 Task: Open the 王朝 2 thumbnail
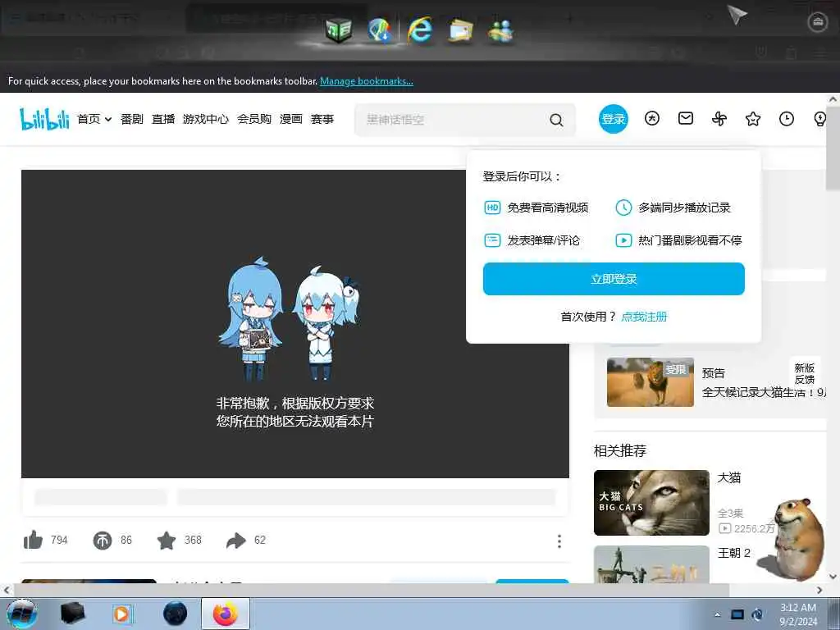651,564
